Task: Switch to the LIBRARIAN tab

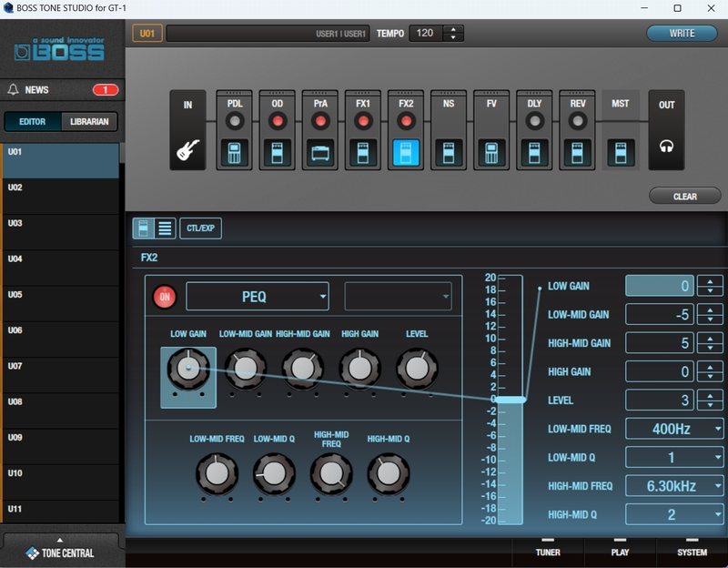Action: (89, 122)
